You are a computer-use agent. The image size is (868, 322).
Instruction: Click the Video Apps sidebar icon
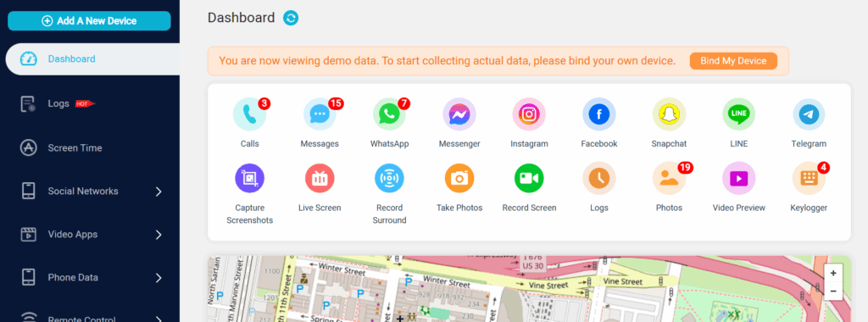[28, 235]
